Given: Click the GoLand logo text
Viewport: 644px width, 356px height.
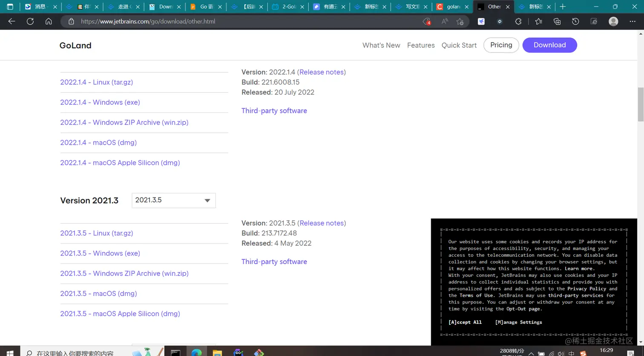Looking at the screenshot, I should (x=75, y=46).
